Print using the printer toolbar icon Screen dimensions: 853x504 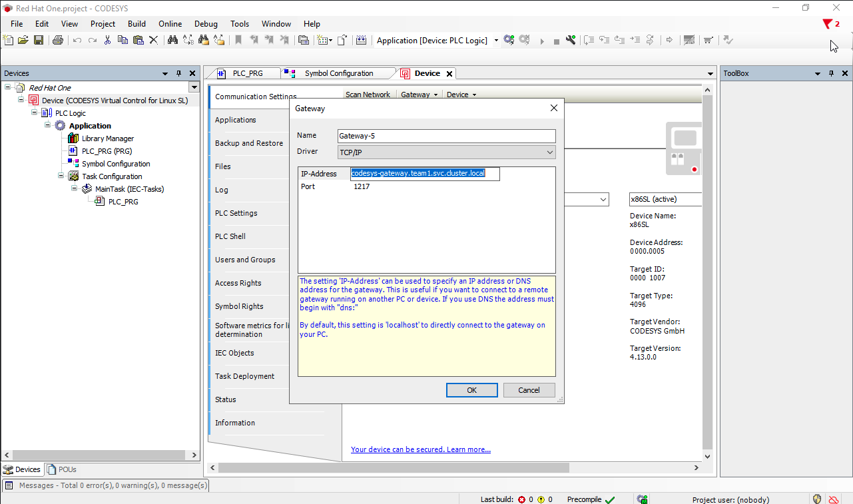(x=57, y=40)
